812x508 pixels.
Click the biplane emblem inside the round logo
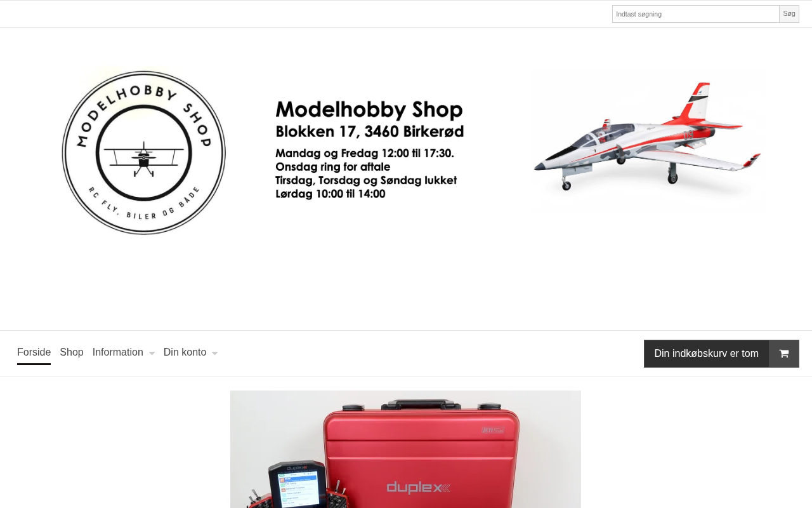click(x=144, y=157)
